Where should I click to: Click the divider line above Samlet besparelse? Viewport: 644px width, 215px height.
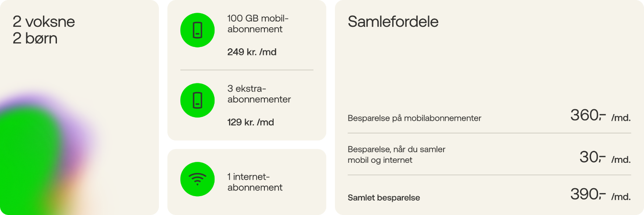pyautogui.click(x=489, y=175)
